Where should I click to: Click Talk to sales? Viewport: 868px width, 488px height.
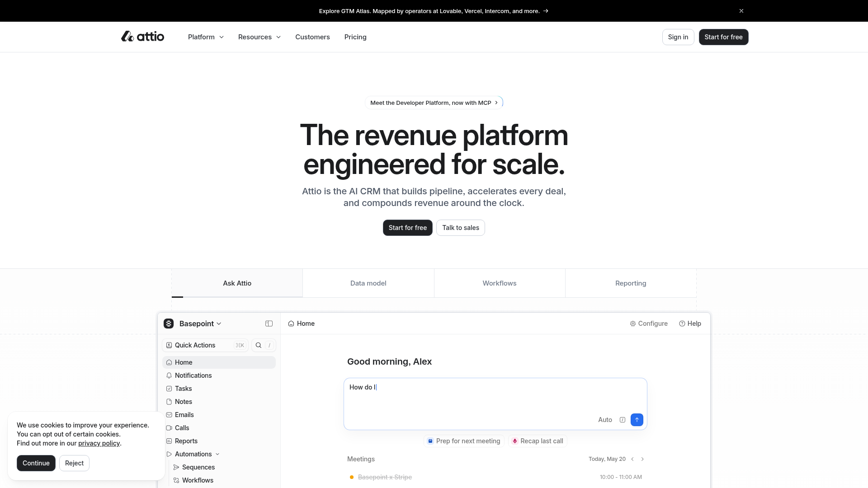click(461, 228)
